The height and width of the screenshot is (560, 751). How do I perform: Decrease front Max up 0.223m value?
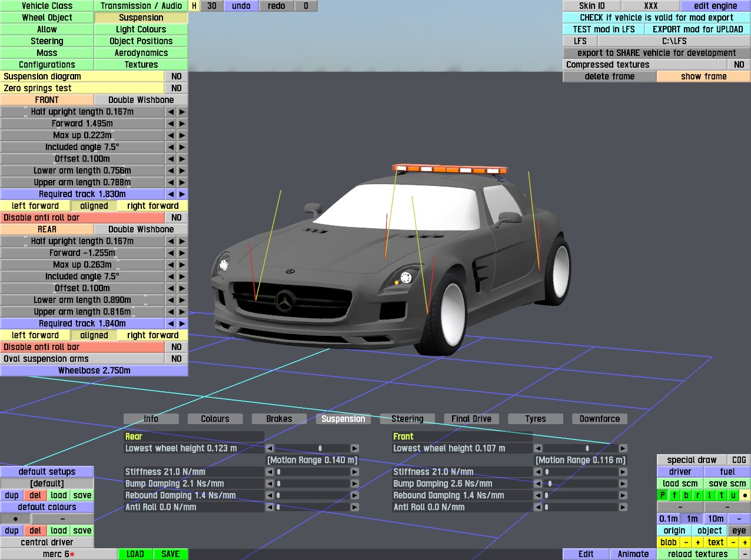(x=171, y=135)
